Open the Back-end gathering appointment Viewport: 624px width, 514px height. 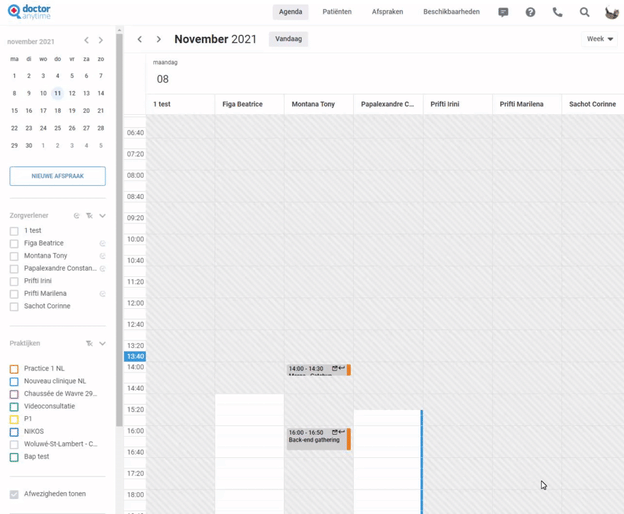point(315,439)
